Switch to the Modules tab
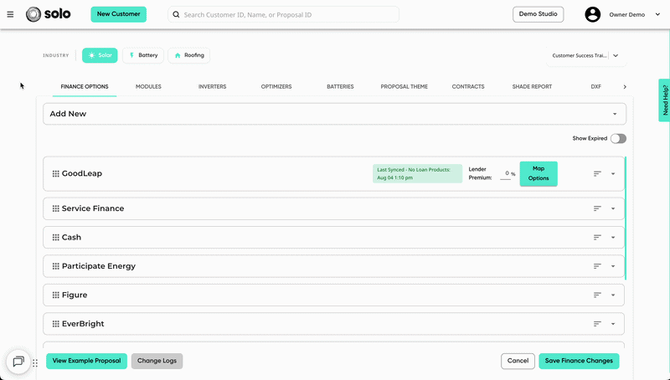 click(x=148, y=87)
